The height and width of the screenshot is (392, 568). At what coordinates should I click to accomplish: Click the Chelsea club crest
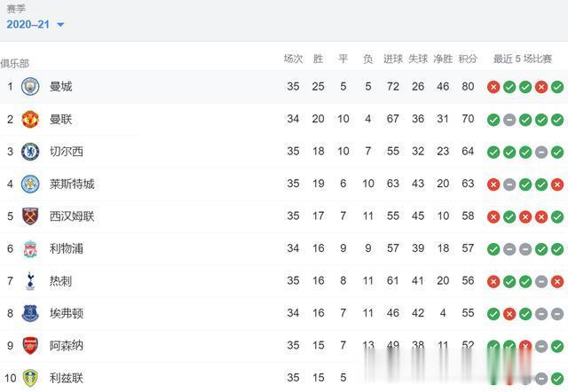coord(30,152)
